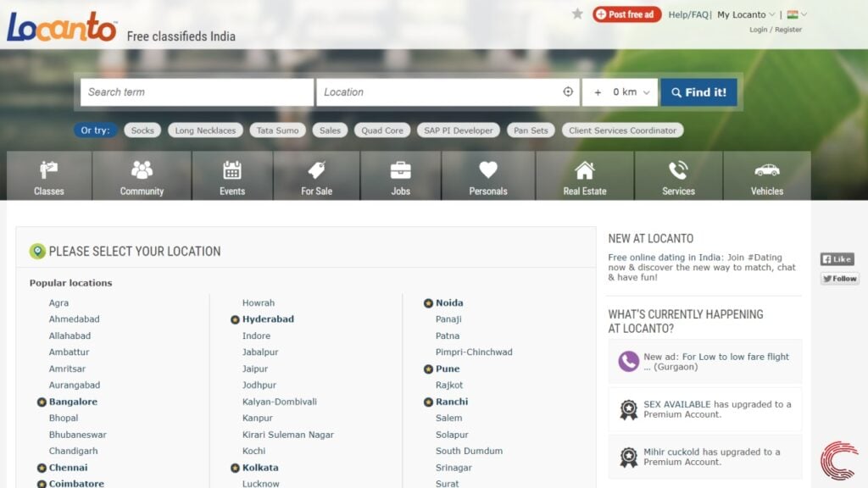
Task: Choose Pune from popular locations
Action: pyautogui.click(x=448, y=369)
